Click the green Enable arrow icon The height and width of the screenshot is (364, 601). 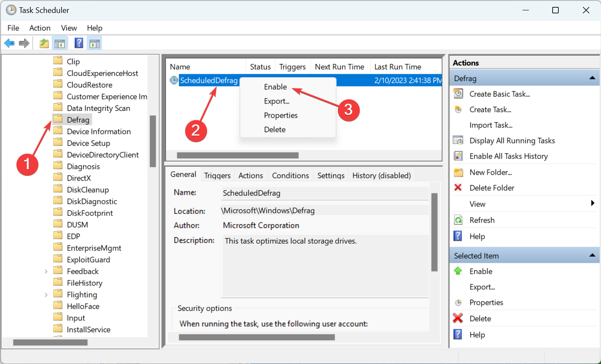click(x=458, y=271)
